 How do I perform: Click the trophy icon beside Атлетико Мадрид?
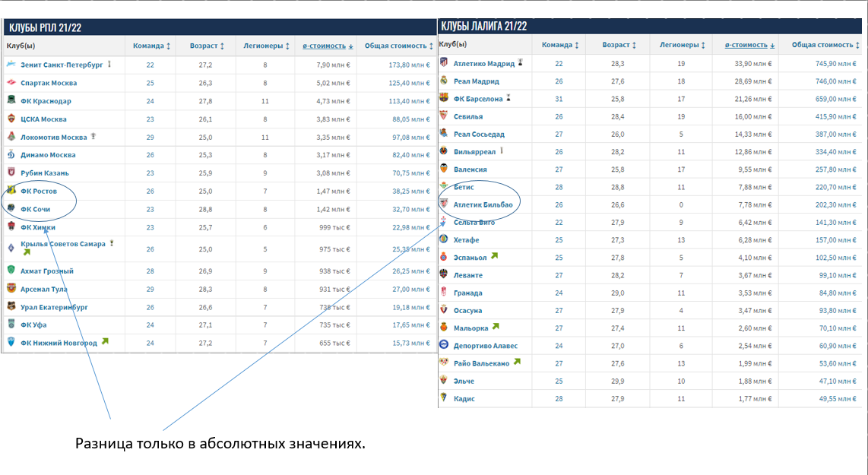point(521,62)
